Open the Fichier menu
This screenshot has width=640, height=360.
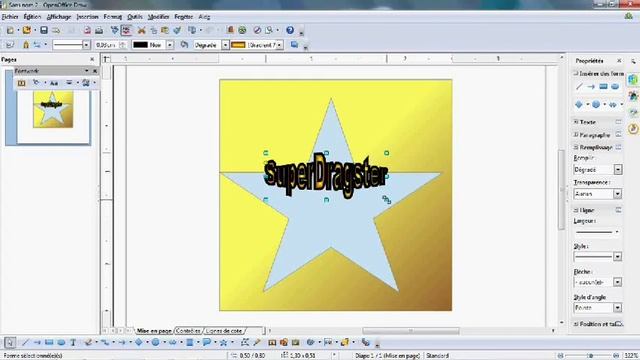[x=10, y=17]
